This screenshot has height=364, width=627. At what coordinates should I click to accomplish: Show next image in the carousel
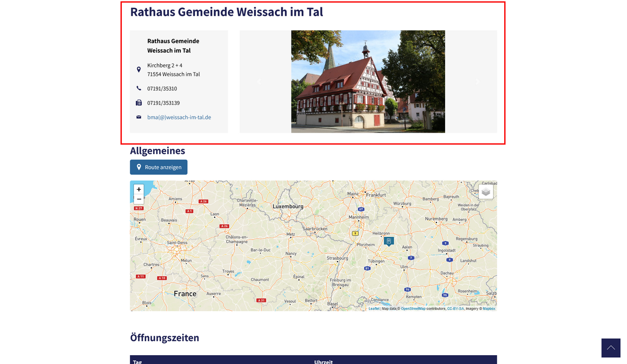pyautogui.click(x=478, y=81)
